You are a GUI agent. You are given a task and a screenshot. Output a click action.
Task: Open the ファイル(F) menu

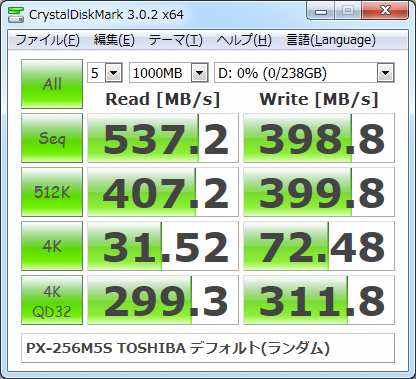click(x=47, y=40)
